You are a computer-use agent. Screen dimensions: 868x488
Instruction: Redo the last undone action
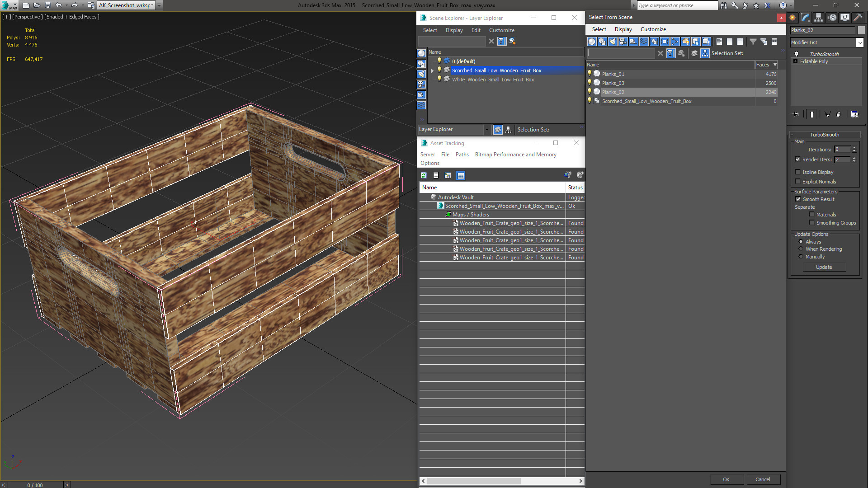(x=75, y=5)
